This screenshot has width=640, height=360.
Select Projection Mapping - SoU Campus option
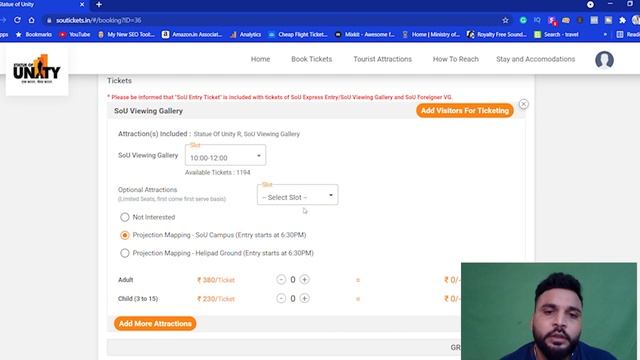[x=124, y=235]
